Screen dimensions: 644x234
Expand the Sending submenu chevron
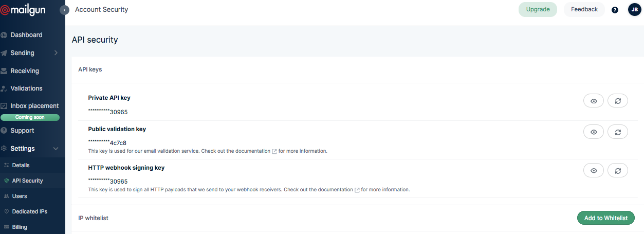56,53
